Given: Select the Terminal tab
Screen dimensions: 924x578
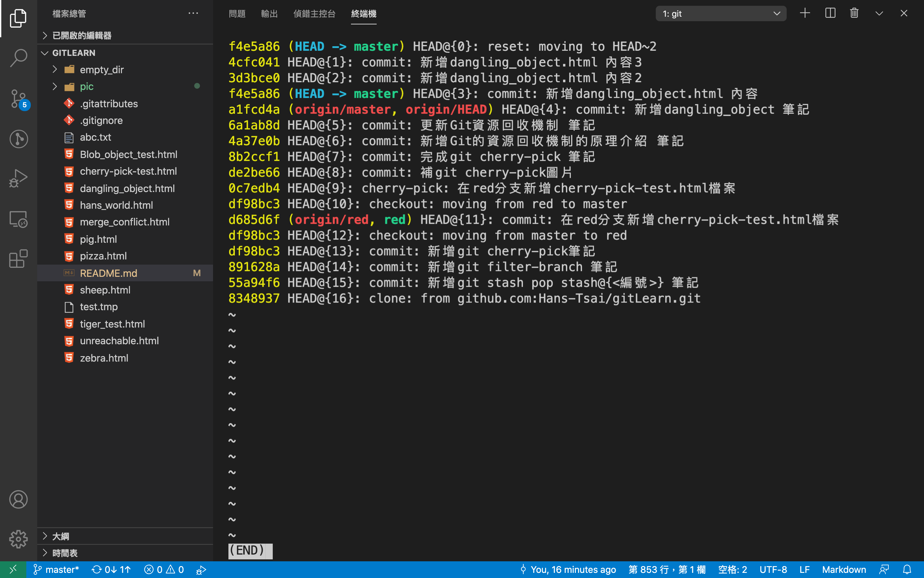Looking at the screenshot, I should pyautogui.click(x=364, y=13).
